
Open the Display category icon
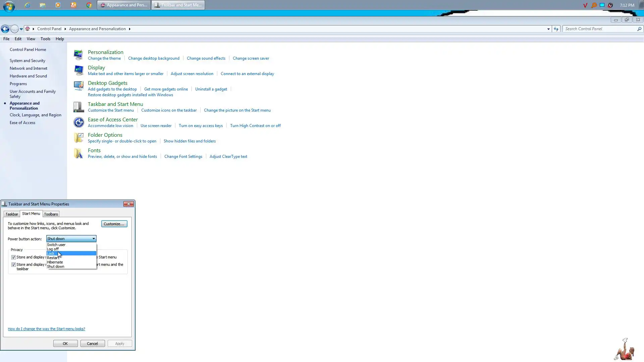(78, 70)
